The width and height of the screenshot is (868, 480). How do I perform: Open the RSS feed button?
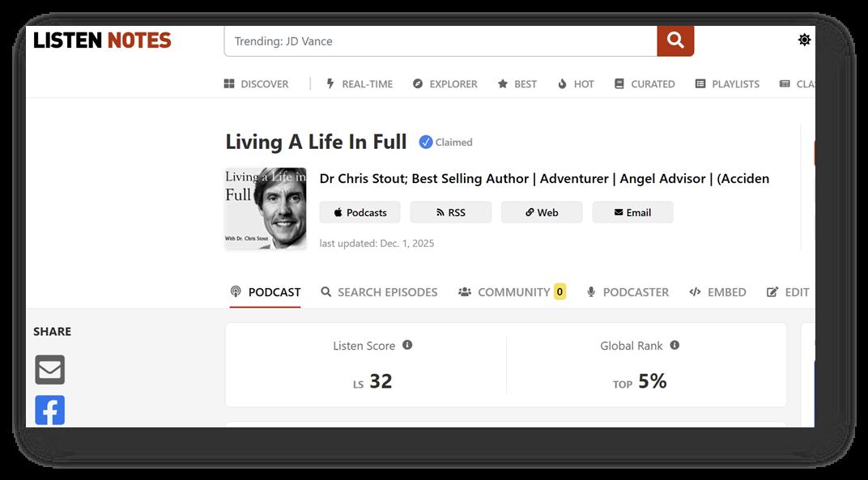pos(451,213)
